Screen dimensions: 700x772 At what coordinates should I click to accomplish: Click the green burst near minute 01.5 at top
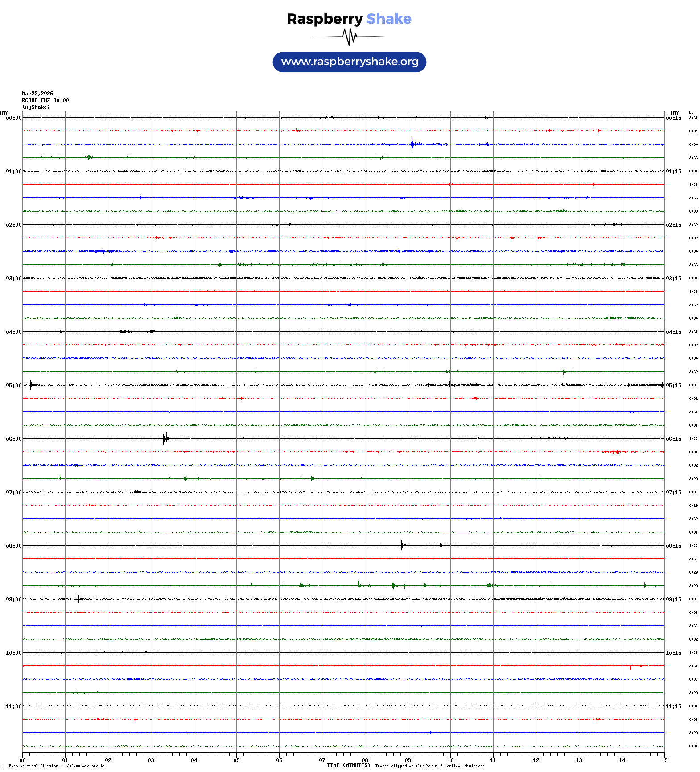89,157
